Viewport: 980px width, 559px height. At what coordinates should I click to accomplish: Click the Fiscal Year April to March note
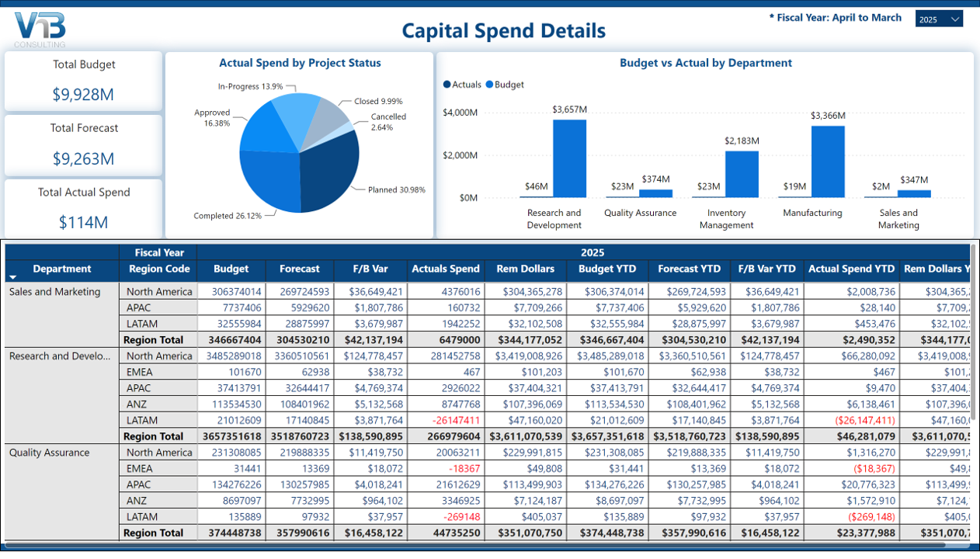[836, 17]
